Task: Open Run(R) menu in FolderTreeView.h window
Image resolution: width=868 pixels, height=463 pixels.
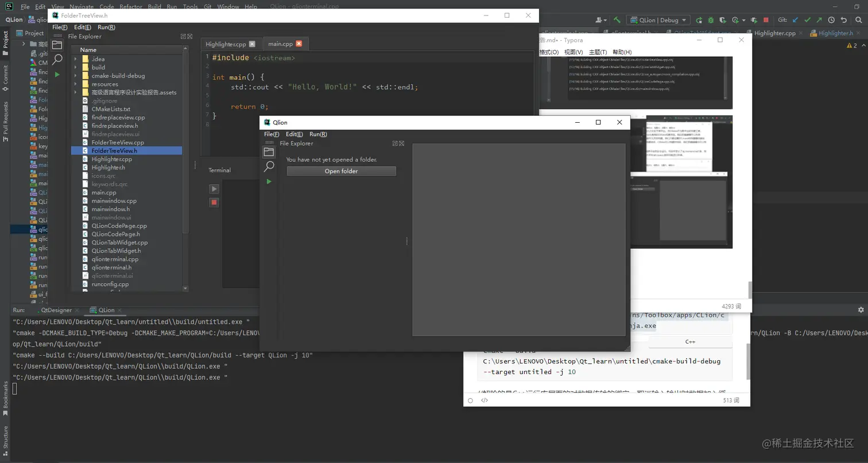Action: (x=106, y=27)
